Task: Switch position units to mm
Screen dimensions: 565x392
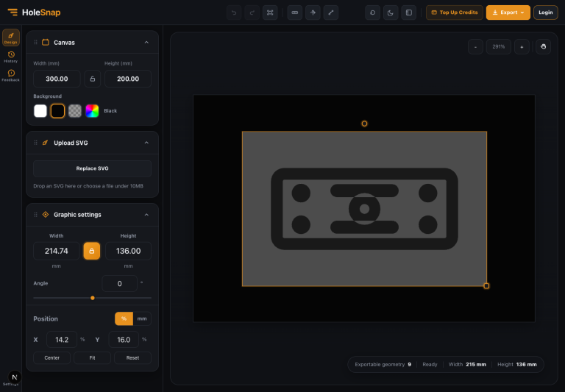Action: pos(142,318)
